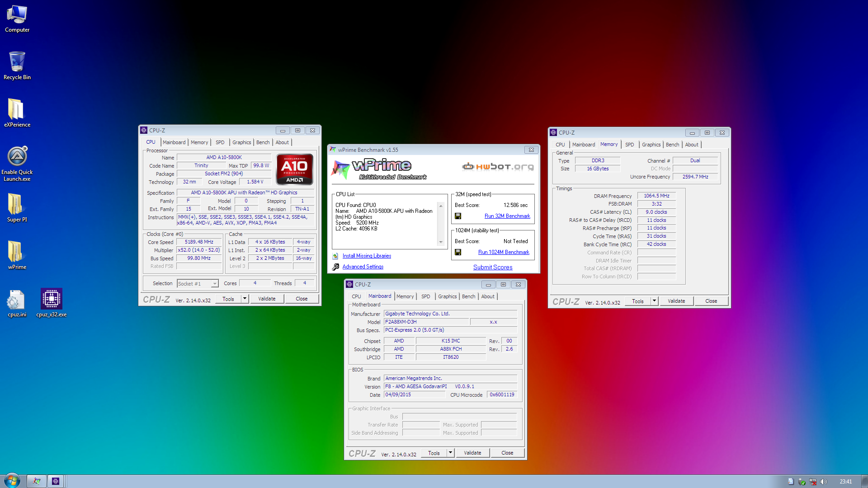
Task: Open Advanced Settings link
Action: point(363,267)
